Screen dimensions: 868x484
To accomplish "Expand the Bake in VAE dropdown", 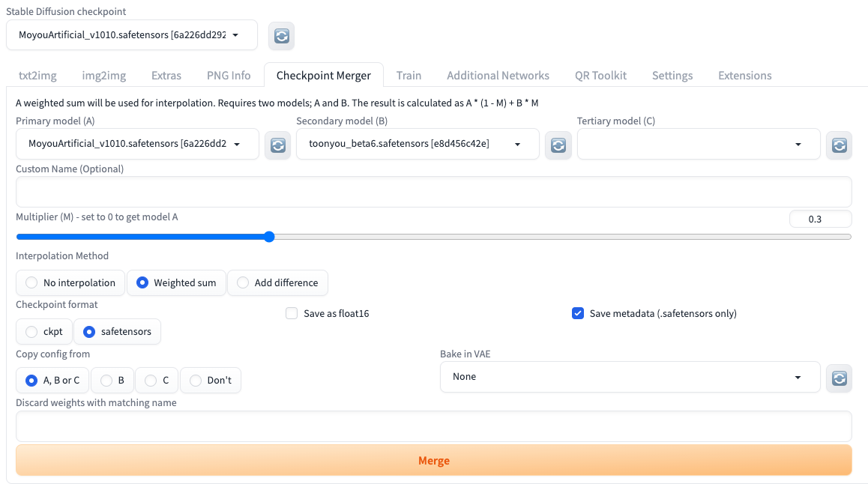I will (x=630, y=377).
